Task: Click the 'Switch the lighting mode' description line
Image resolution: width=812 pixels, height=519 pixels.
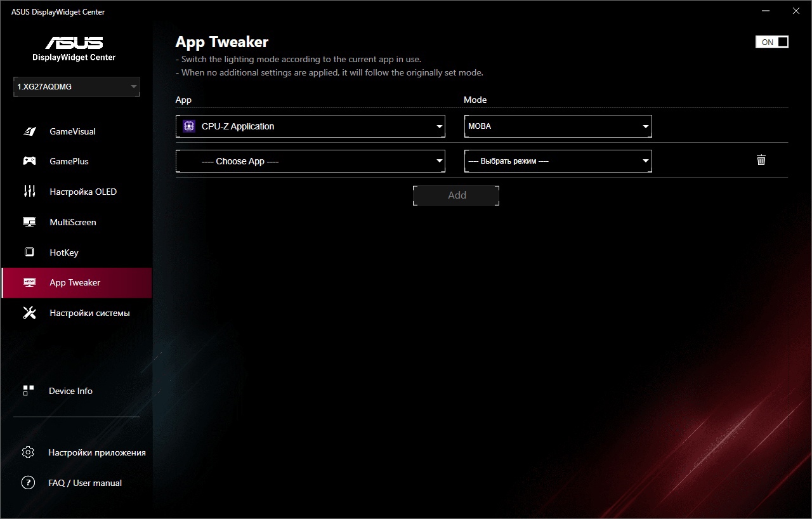Action: [298, 59]
